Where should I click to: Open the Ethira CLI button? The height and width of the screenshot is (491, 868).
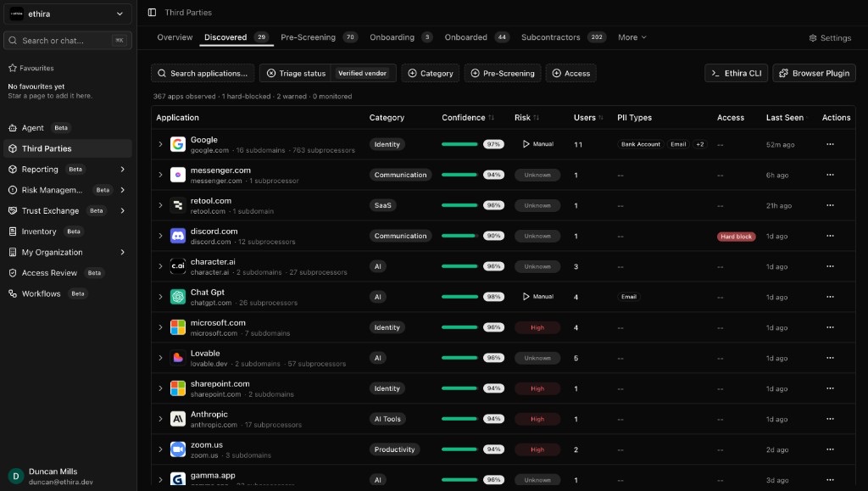[736, 73]
